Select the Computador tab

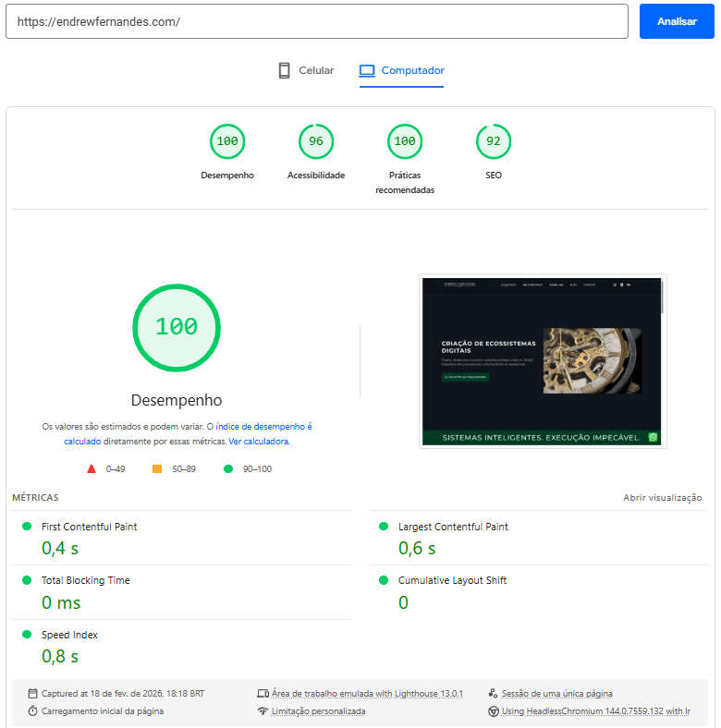[402, 70]
